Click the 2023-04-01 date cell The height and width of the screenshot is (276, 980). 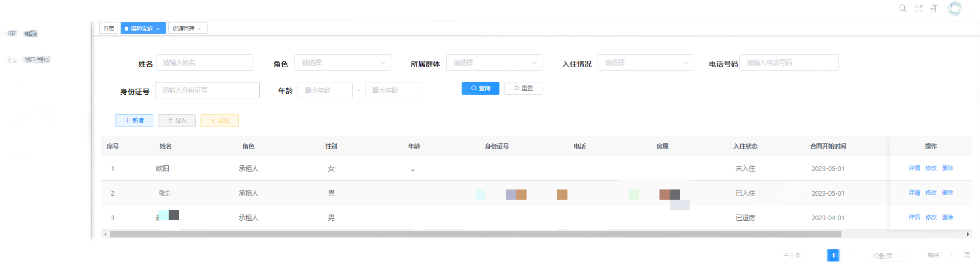tap(828, 218)
